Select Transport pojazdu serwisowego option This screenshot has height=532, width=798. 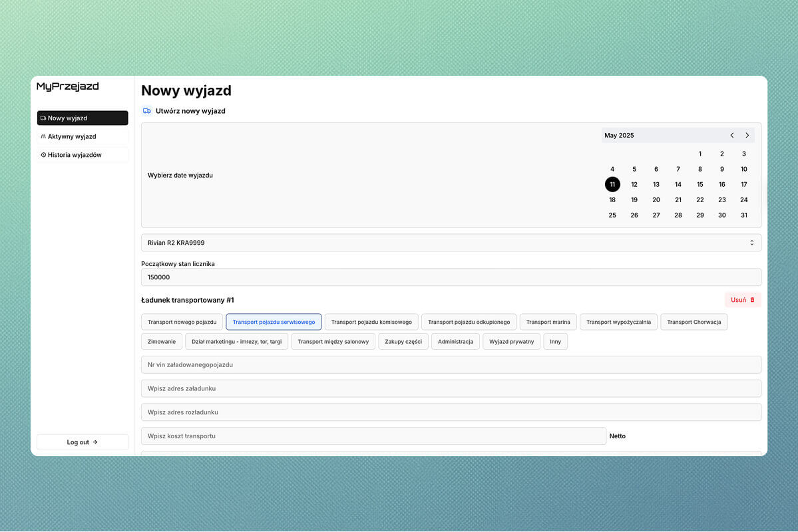pyautogui.click(x=274, y=322)
